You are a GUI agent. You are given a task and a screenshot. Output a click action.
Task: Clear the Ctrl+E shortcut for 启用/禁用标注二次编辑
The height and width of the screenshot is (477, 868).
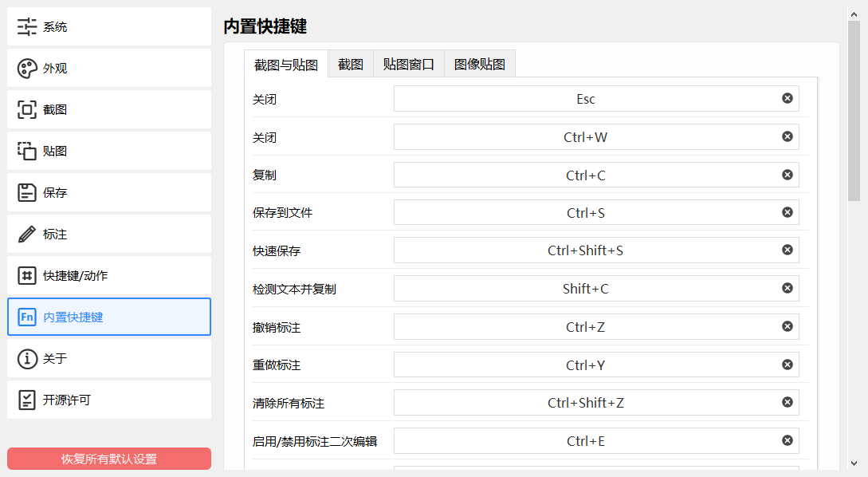click(x=787, y=440)
